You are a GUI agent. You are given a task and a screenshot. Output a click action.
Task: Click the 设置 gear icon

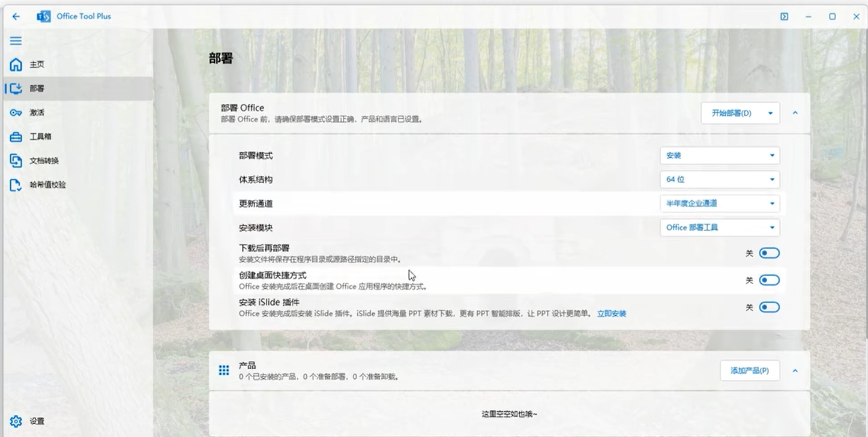point(16,421)
